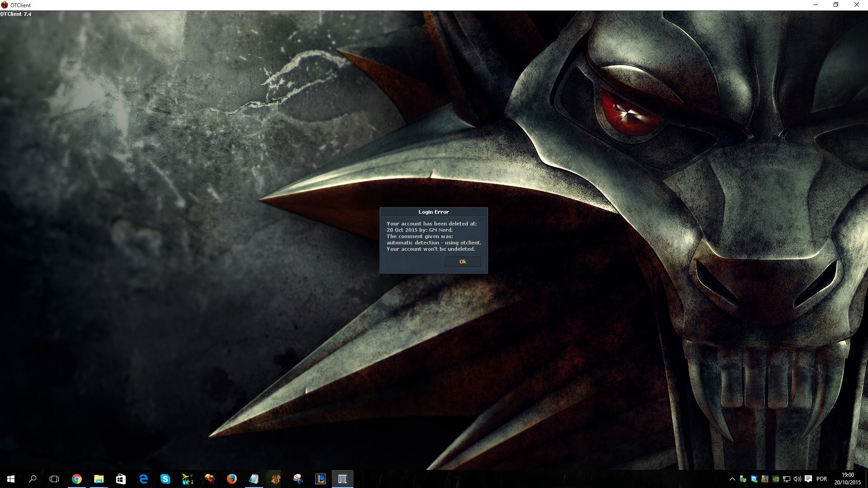The image size is (868, 488).
Task: Restore down the OTClient window
Action: [x=836, y=5]
